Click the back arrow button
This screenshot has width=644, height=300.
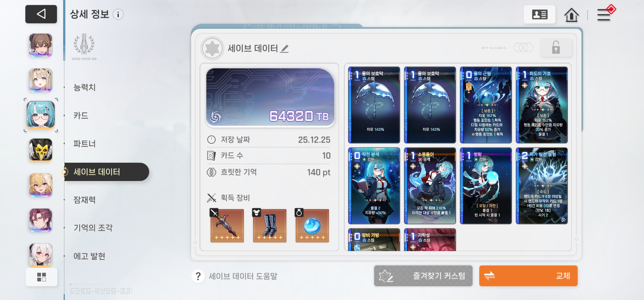[41, 14]
